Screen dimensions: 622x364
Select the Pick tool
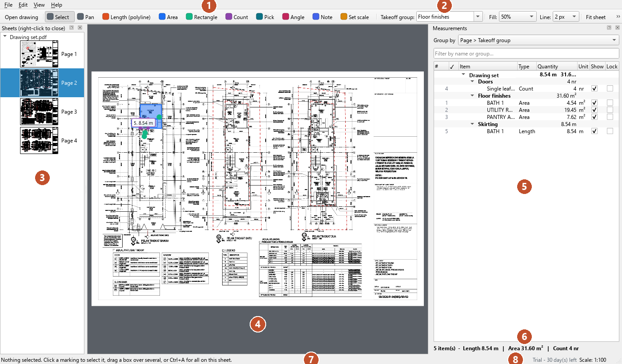click(265, 17)
